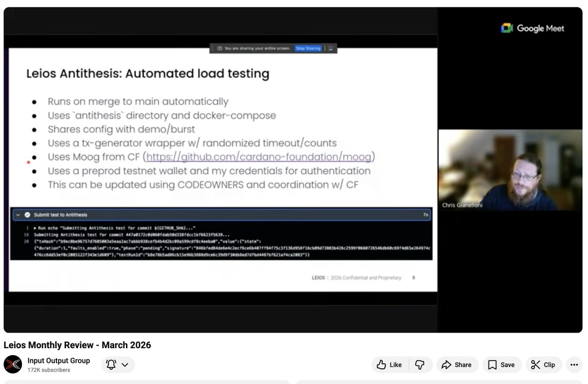Click the screen-share icon in sharing bar
Viewport: 588px width, 384px height.
coord(220,49)
